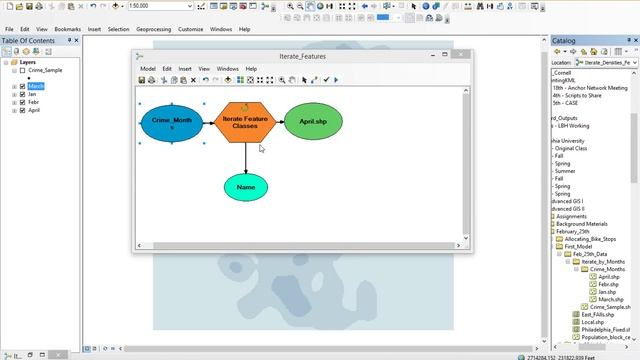Activate ArcMap Identify tool
640x360 pixels.
click(x=426, y=6)
